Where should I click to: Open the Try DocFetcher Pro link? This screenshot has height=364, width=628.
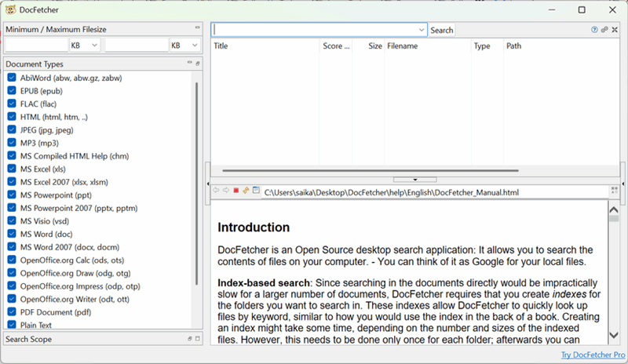(x=593, y=355)
